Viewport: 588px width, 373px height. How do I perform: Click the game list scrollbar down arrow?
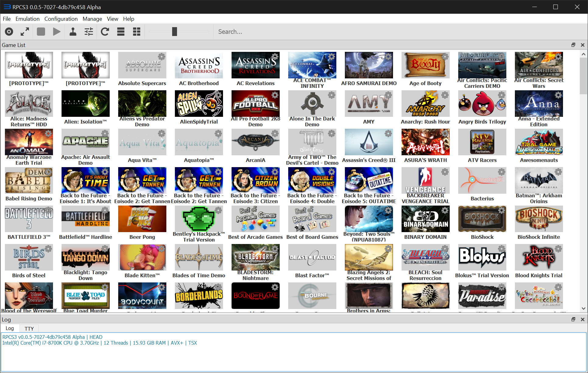(x=583, y=308)
